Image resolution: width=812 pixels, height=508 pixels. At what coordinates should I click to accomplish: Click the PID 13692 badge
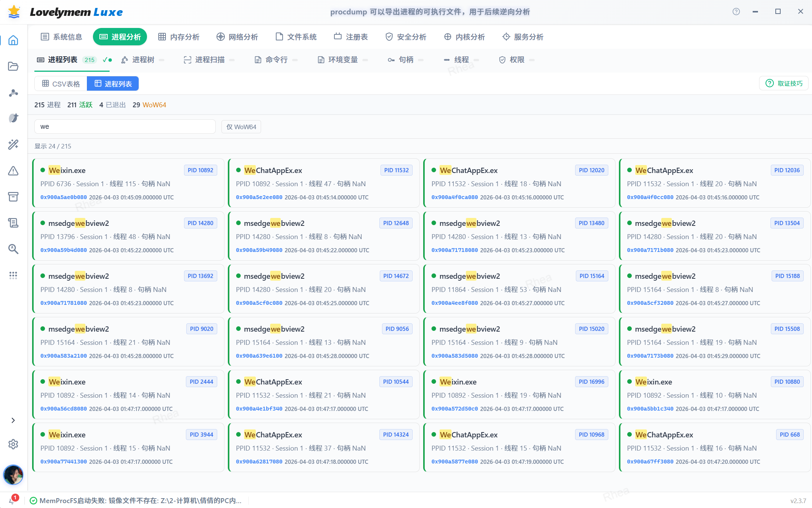click(x=201, y=276)
